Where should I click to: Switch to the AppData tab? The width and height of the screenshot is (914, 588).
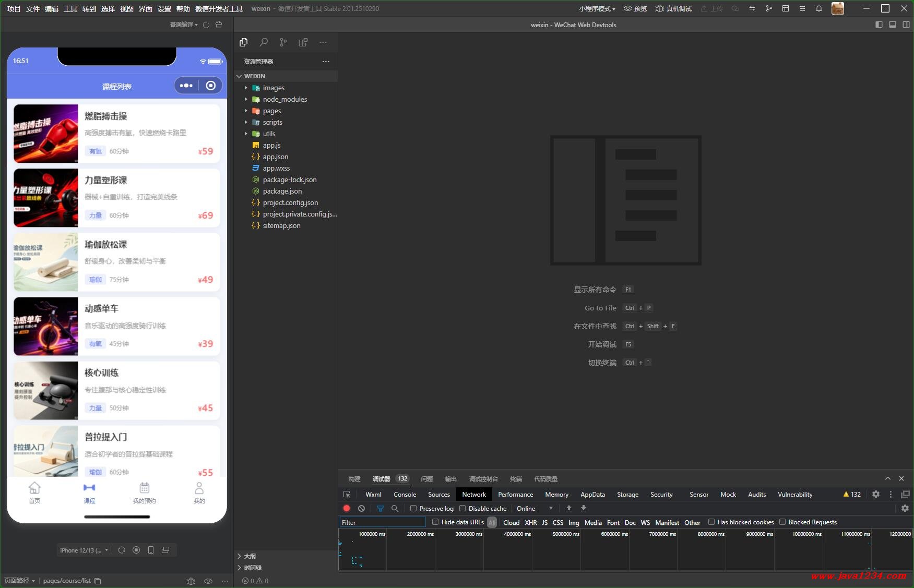click(x=592, y=495)
